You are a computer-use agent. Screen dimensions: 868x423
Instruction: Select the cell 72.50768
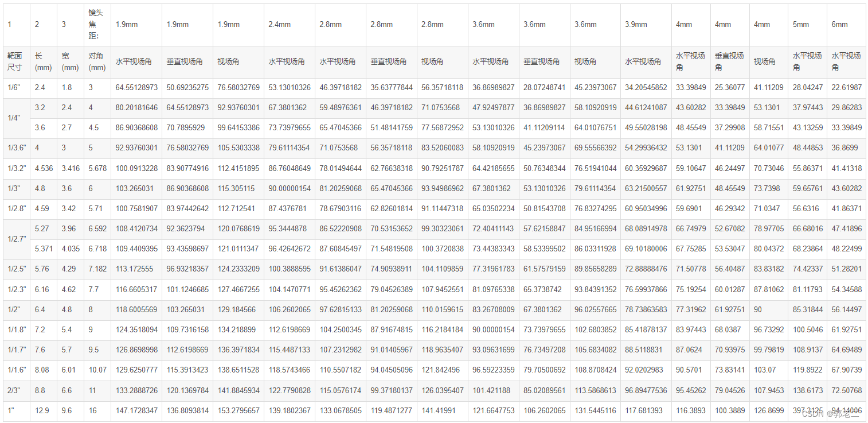click(x=847, y=390)
